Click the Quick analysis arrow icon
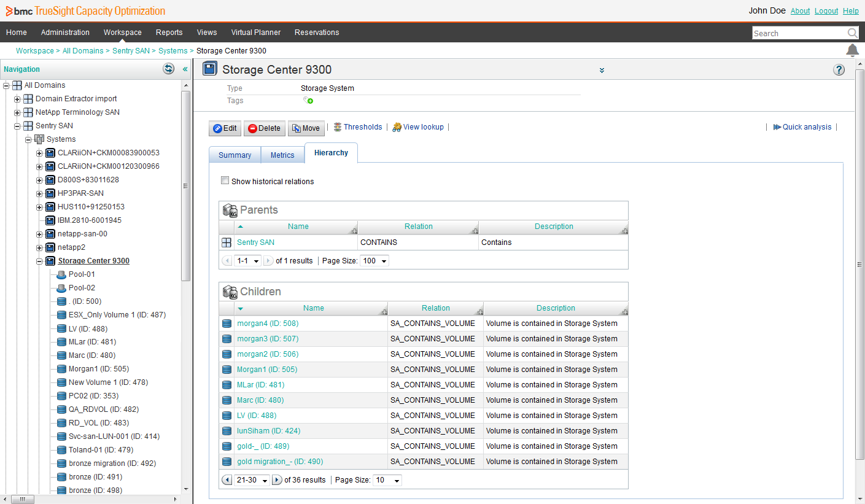 click(777, 127)
